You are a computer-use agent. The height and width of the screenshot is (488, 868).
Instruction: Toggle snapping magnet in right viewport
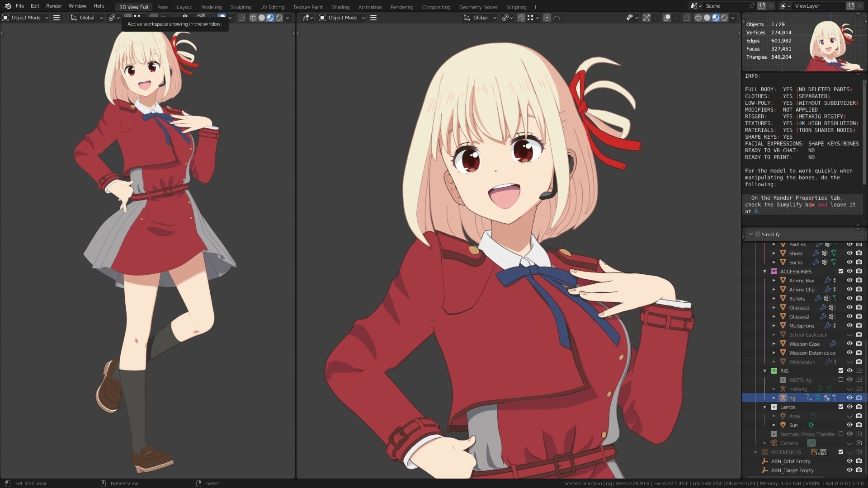pyautogui.click(x=521, y=18)
